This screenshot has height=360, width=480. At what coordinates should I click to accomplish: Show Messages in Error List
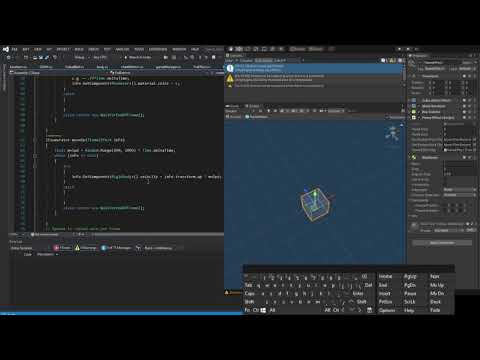pyautogui.click(x=116, y=248)
